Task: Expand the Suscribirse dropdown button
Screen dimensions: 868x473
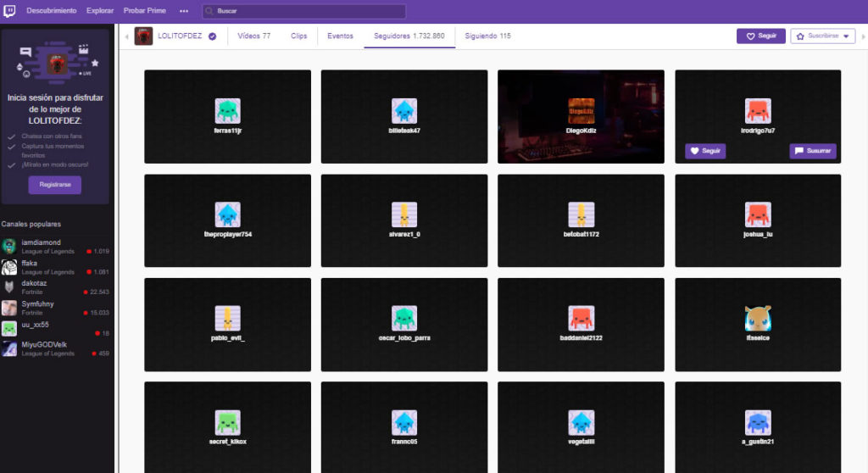Action: pyautogui.click(x=822, y=36)
